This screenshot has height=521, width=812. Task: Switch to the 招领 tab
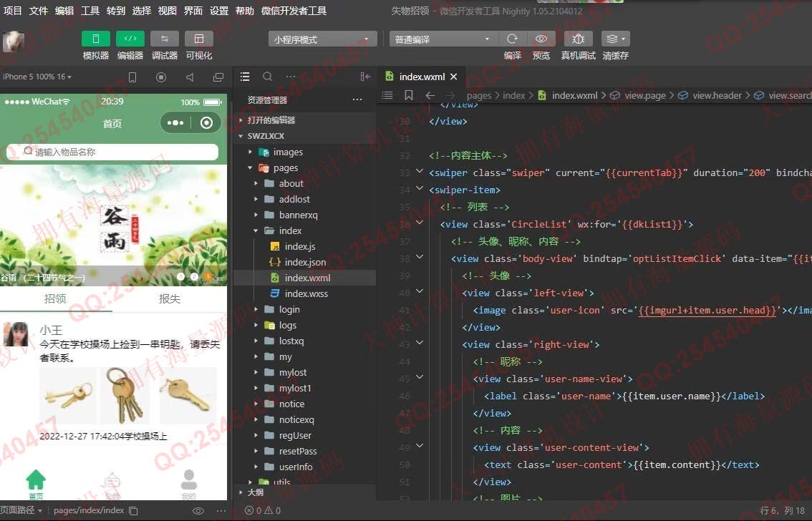tap(56, 298)
